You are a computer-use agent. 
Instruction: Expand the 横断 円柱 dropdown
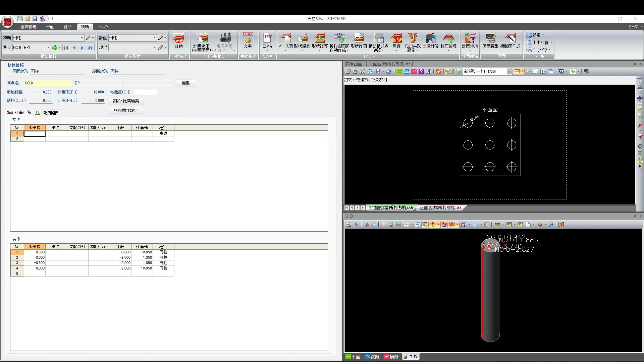pos(82,38)
